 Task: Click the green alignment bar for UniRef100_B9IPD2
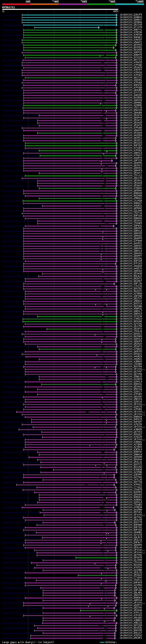pos(69,48)
